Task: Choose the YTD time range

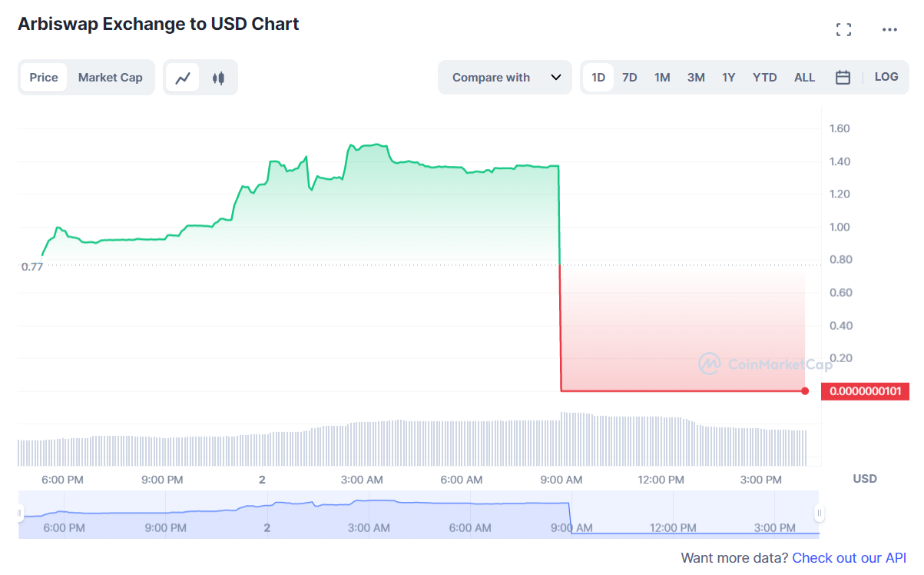Action: pos(765,78)
